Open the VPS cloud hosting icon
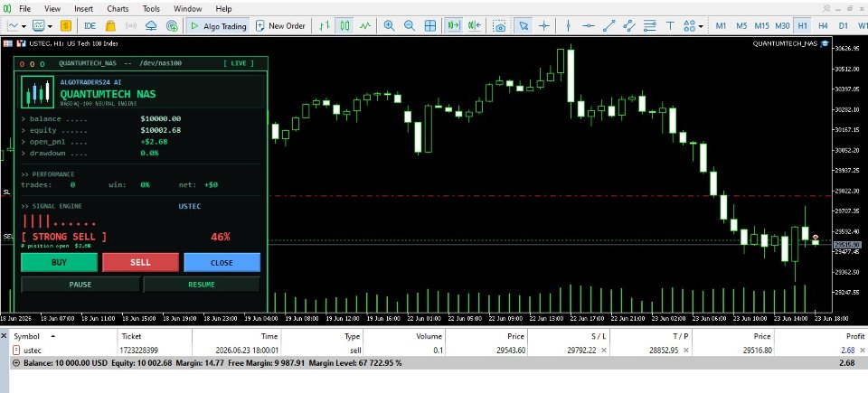The width and height of the screenshot is (868, 393). [151, 25]
